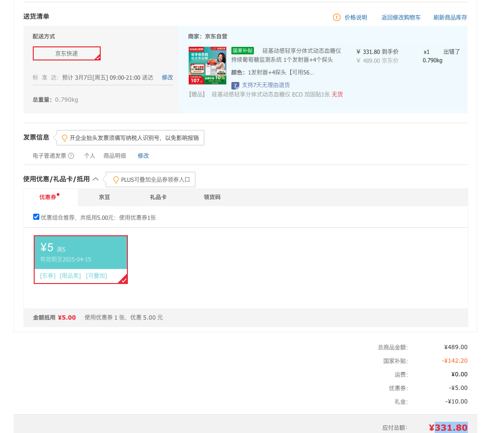Open the 价格说明 link
Image resolution: width=504 pixels, height=433 pixels.
[356, 17]
